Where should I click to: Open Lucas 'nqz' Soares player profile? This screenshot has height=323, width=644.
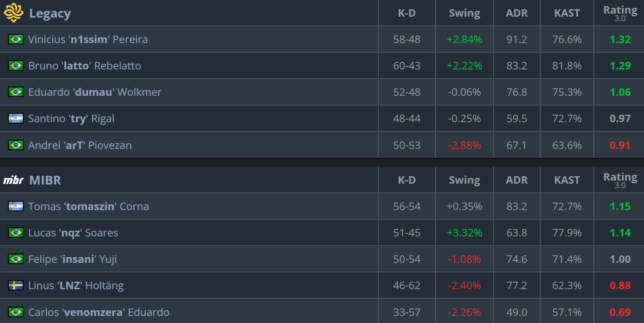tap(73, 232)
